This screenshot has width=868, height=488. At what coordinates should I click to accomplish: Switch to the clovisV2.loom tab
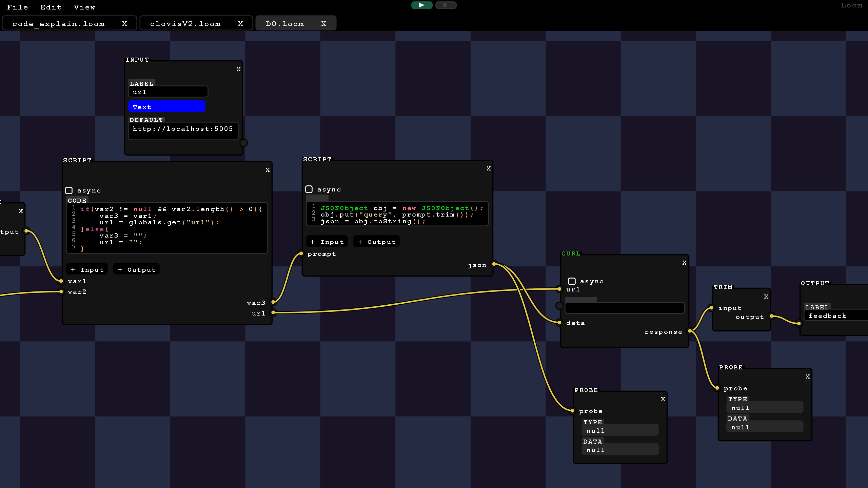pos(185,23)
